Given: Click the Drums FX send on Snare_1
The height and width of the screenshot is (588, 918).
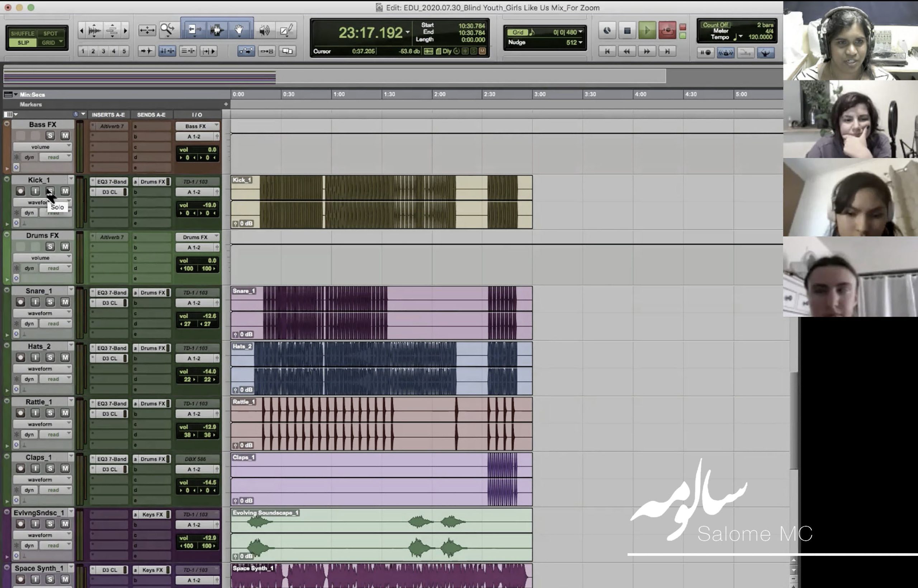Looking at the screenshot, I should pyautogui.click(x=152, y=292).
